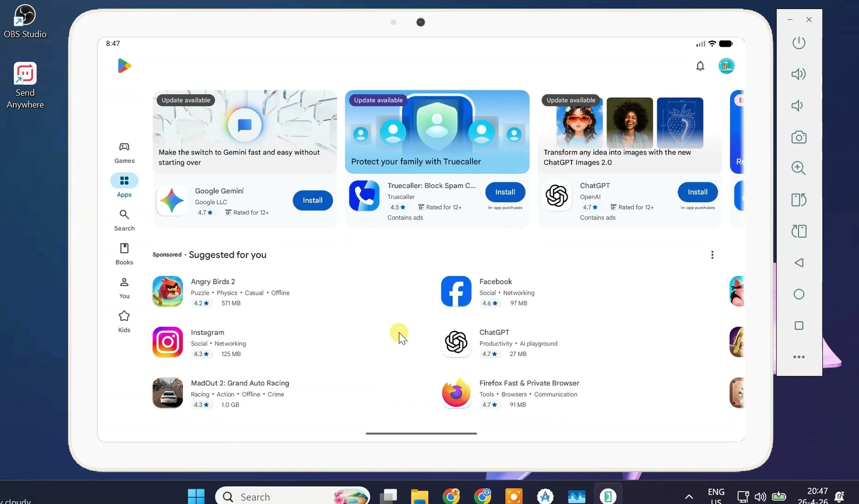Open the You sidebar item
Viewport: 859px width, 504px height.
(124, 288)
